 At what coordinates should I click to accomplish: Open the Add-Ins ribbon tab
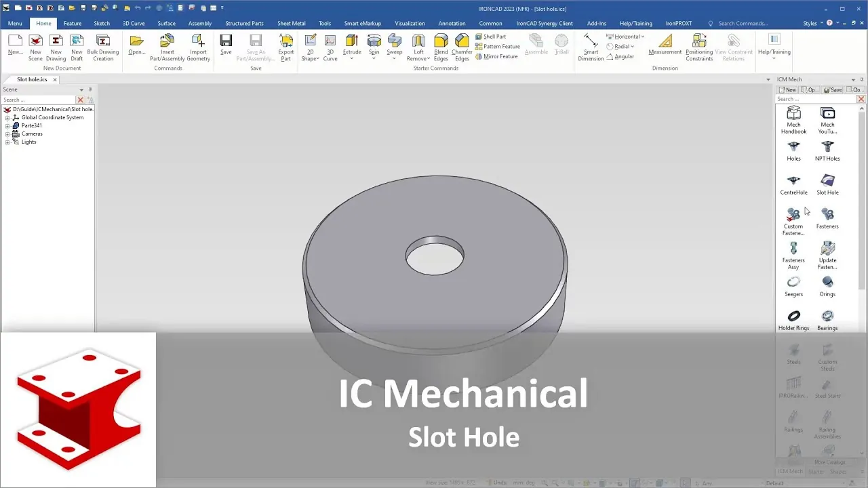coord(597,23)
